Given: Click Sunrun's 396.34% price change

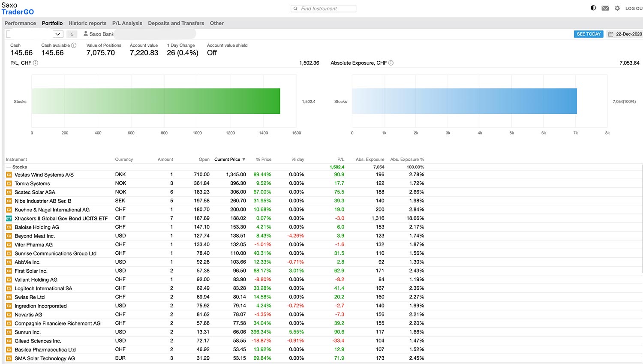Looking at the screenshot, I should tap(261, 332).
